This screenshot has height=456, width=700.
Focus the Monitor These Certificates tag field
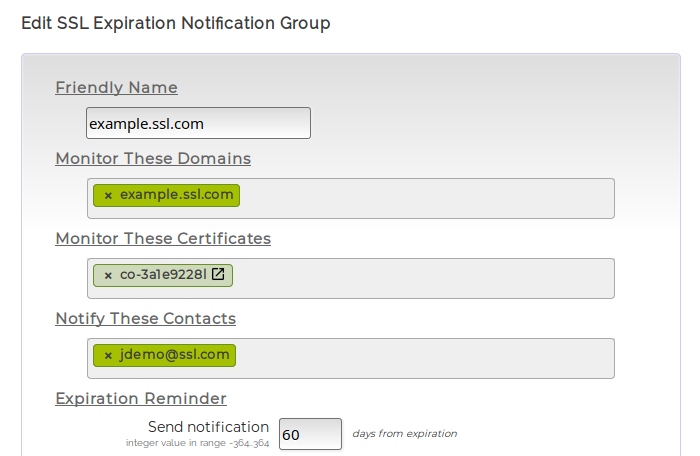tap(425, 278)
